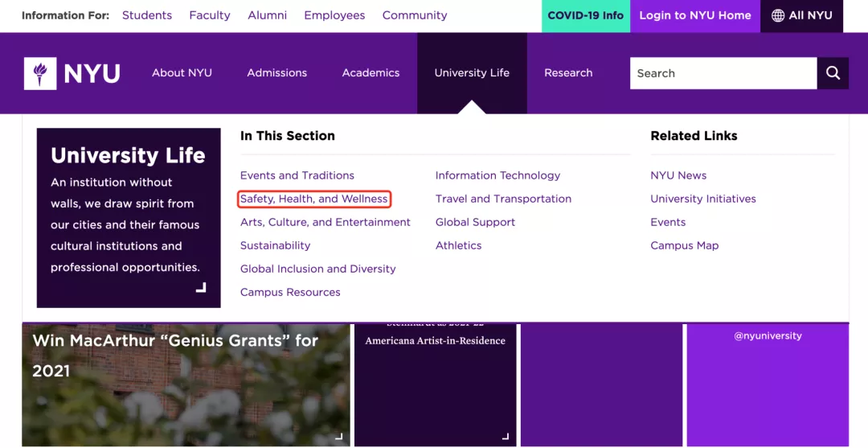
Task: Open the Athletics link
Action: (458, 245)
